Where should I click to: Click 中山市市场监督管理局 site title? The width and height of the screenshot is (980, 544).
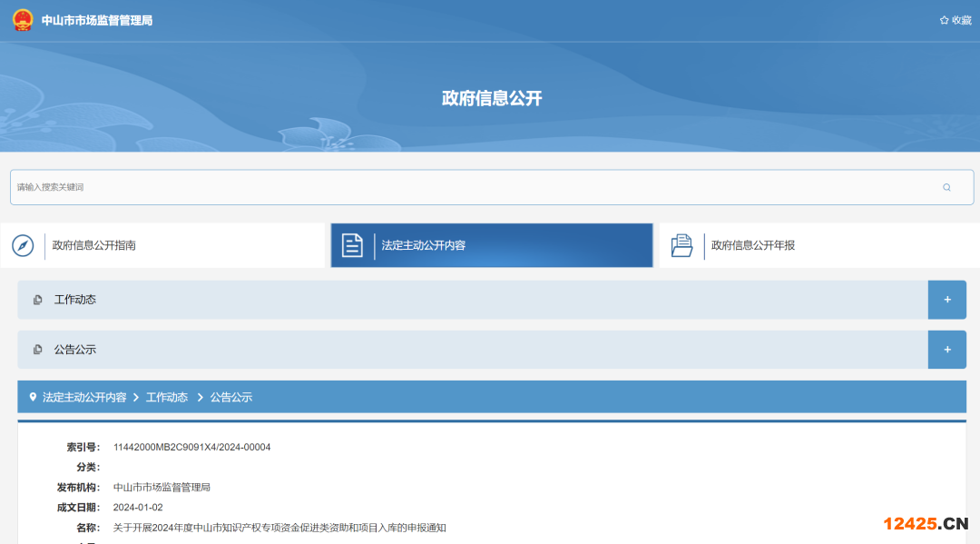(97, 20)
